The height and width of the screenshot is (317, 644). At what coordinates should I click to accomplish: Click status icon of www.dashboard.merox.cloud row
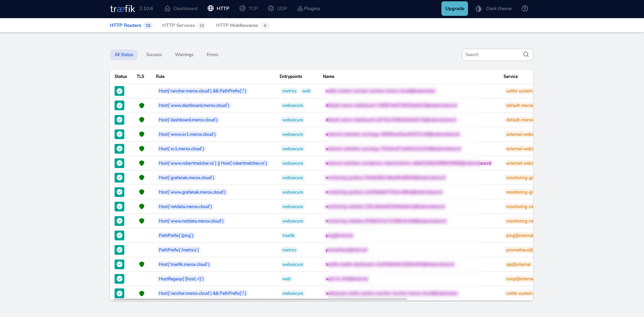click(x=119, y=106)
